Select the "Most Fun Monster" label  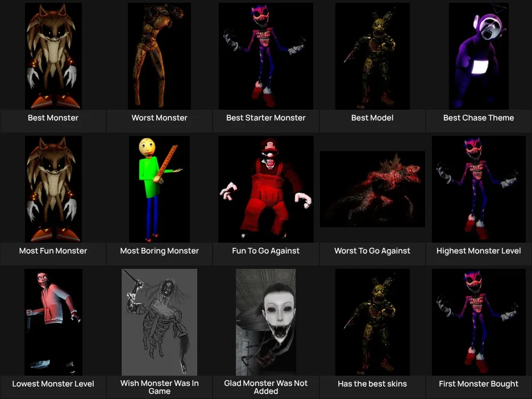pyautogui.click(x=53, y=251)
